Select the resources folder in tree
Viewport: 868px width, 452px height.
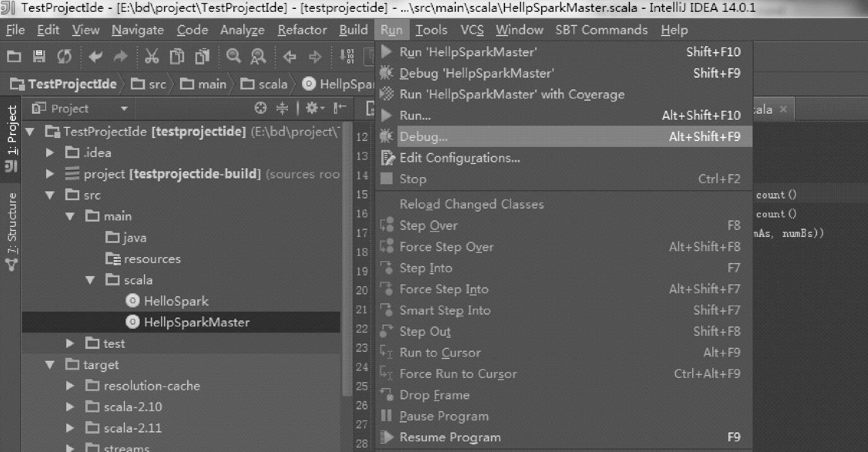pos(143,259)
